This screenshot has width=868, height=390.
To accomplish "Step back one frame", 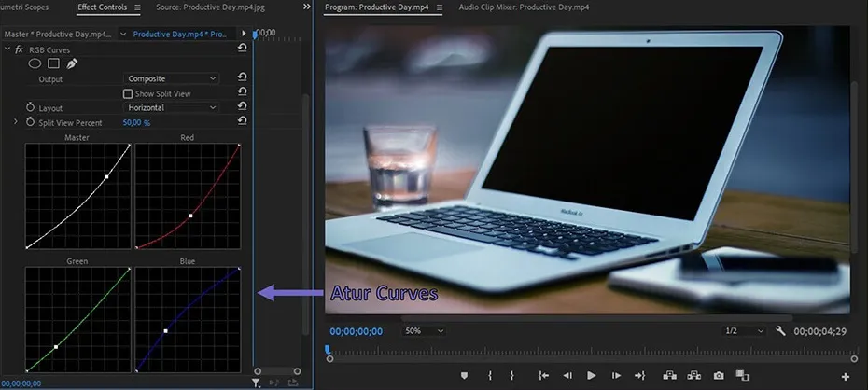I will [567, 376].
